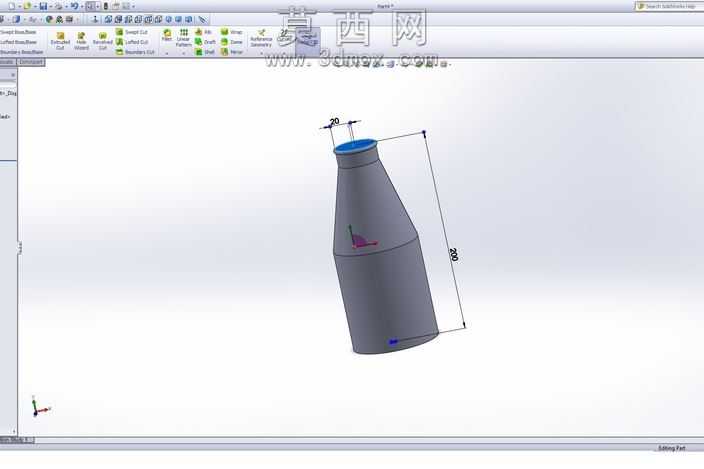Switch to Bottom view

pos(158,19)
